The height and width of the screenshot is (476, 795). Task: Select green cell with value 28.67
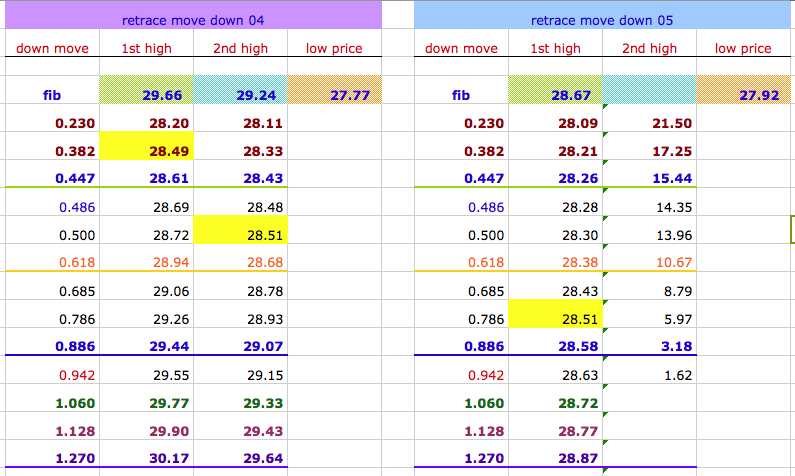point(555,90)
